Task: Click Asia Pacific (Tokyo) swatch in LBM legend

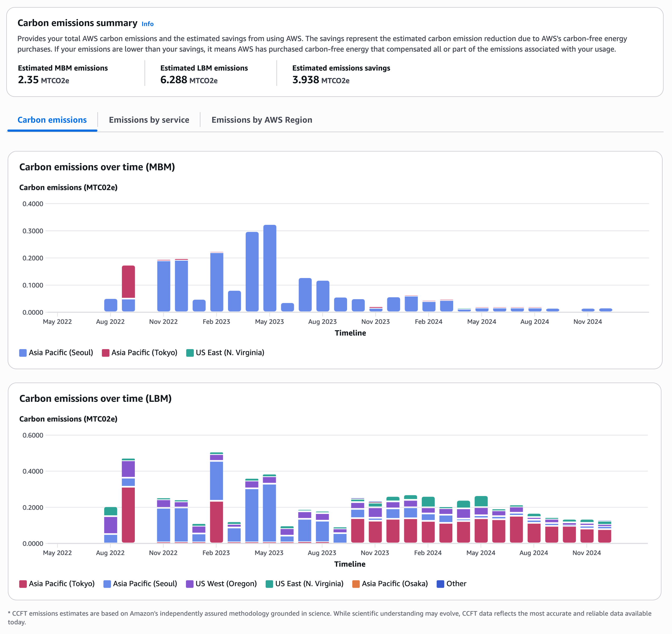Action: (x=23, y=584)
